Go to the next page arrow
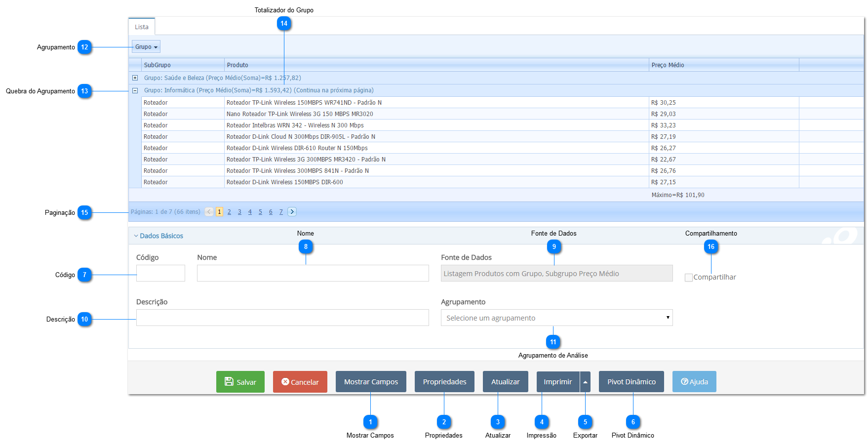This screenshot has height=447, width=868. pos(292,212)
